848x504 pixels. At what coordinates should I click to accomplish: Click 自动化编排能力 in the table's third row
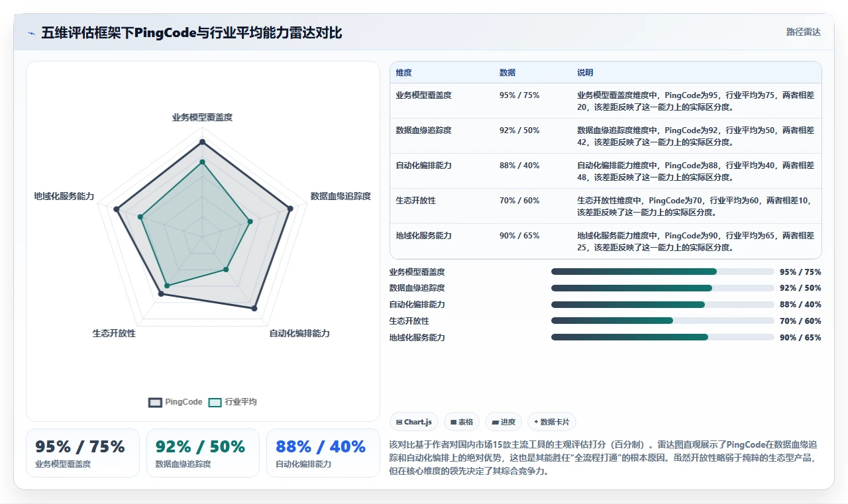423,166
